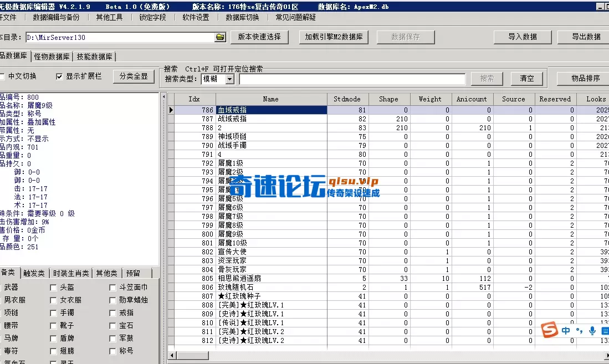Image resolution: width=609 pixels, height=364 pixels.
Task: Click into the search text input field
Action: [x=352, y=79]
